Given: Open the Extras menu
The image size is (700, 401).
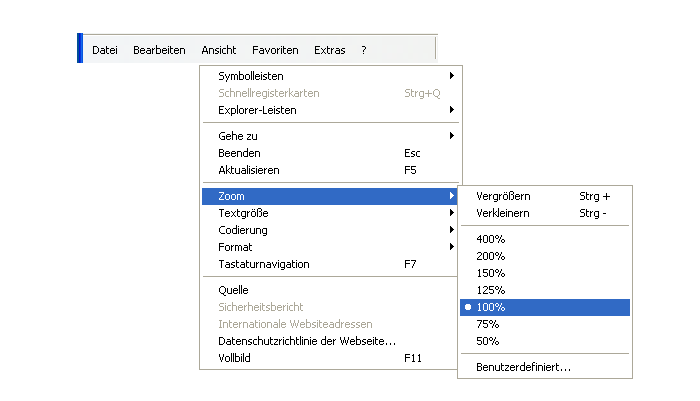Looking at the screenshot, I should click(329, 50).
